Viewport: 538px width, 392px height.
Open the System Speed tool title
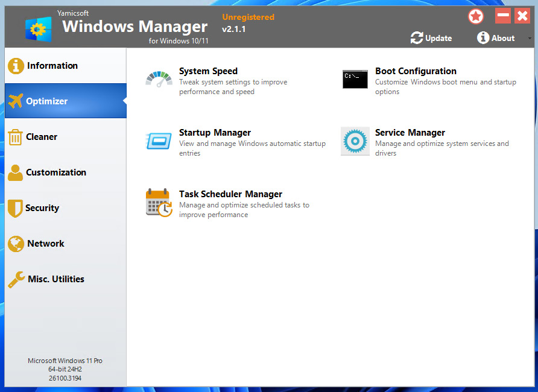[208, 71]
